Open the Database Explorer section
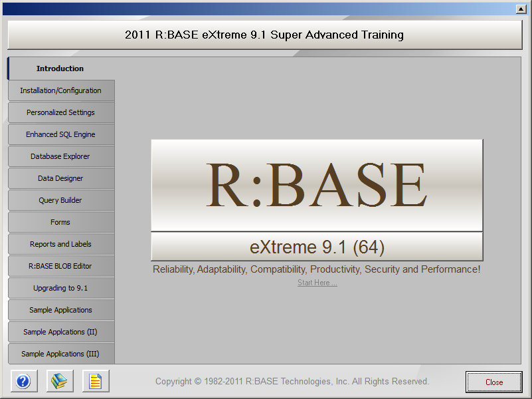The image size is (532, 399). (61, 156)
